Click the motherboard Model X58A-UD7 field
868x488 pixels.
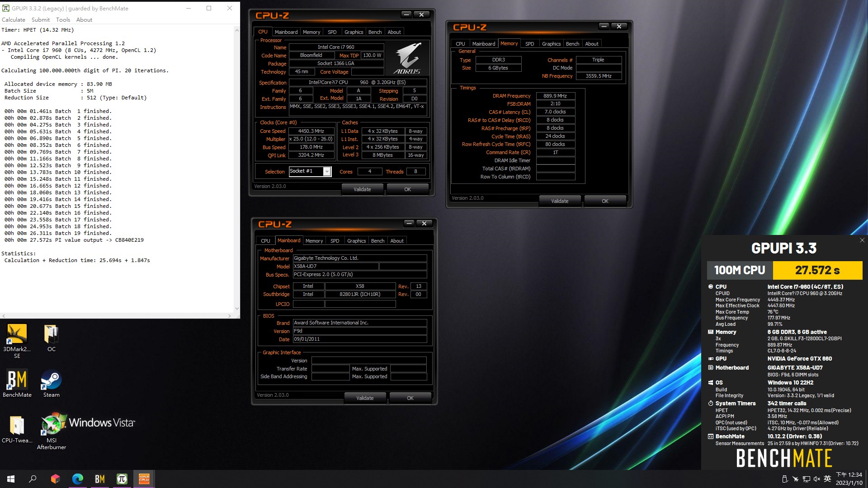click(x=335, y=267)
